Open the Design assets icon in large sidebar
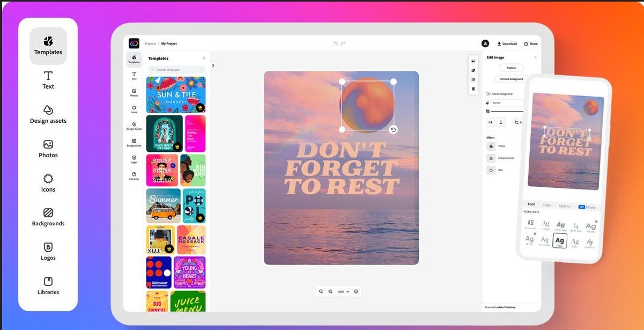This screenshot has height=330, width=644. coord(48,114)
